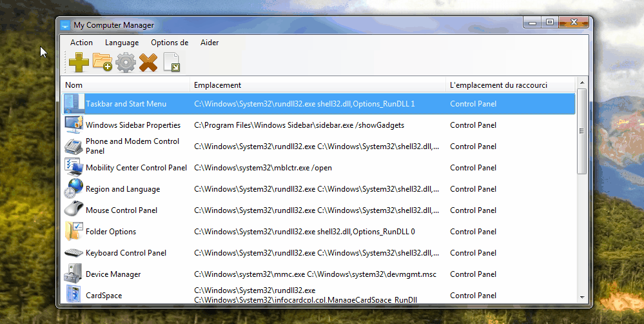The image size is (644, 324).
Task: Click the Mobility Center row icon
Action: pos(74,167)
